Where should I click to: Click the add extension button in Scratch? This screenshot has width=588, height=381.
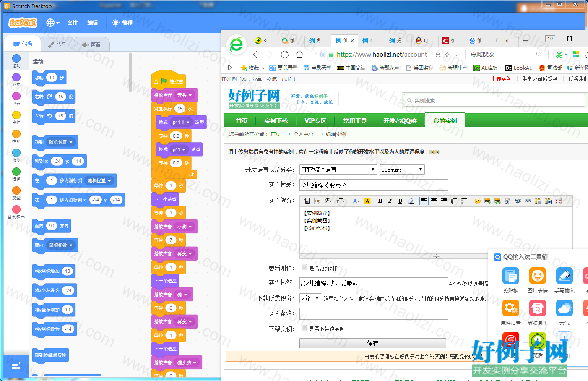pos(16,366)
